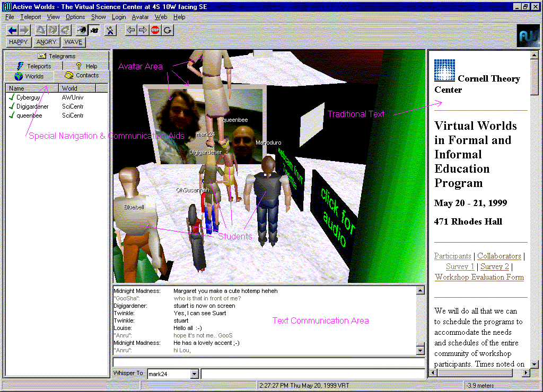Click the green checkmark beside queenbee
Viewport: 543px width, 392px height.
pyautogui.click(x=12, y=115)
